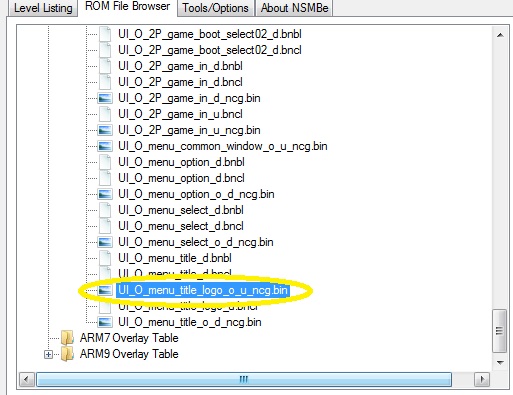Click the vertical scrollbar up arrow
Image resolution: width=513 pixels, height=395 pixels.
click(x=500, y=35)
